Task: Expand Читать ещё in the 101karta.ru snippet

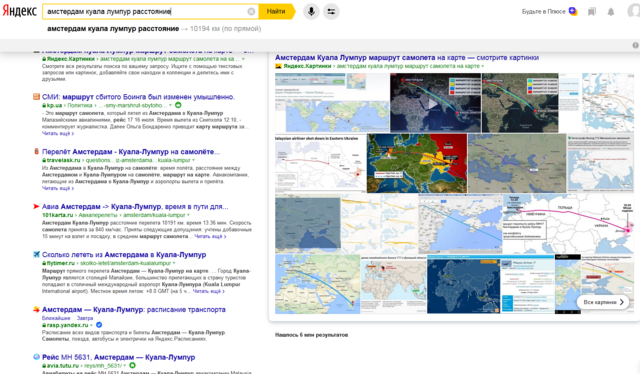Action: (x=210, y=236)
